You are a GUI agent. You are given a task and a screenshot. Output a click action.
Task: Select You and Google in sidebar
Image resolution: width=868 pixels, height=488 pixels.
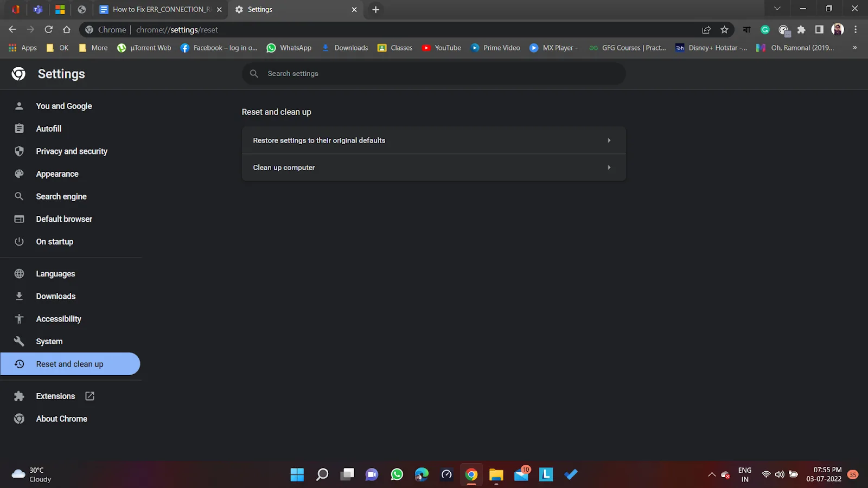click(x=64, y=106)
